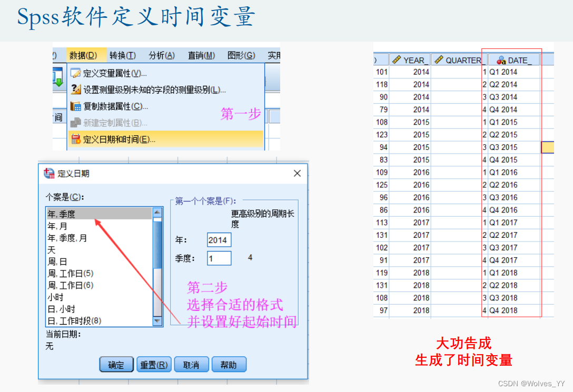The height and width of the screenshot is (392, 573).
Task: Choose 复制数据属性(C) menu entry
Action: pyautogui.click(x=166, y=106)
